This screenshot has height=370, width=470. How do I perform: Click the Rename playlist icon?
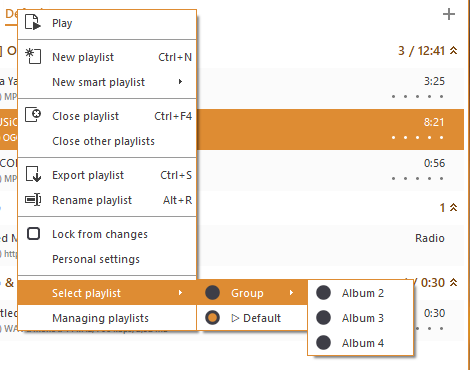click(33, 200)
